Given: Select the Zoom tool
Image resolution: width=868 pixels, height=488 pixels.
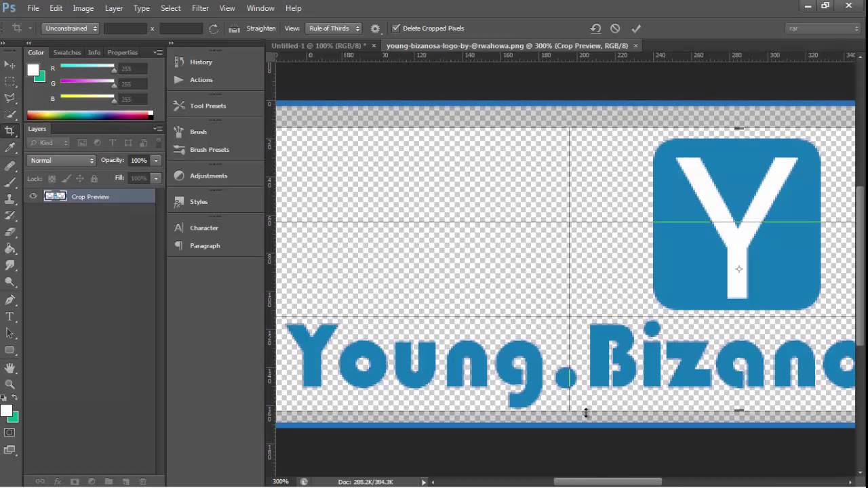Looking at the screenshot, I should (10, 384).
